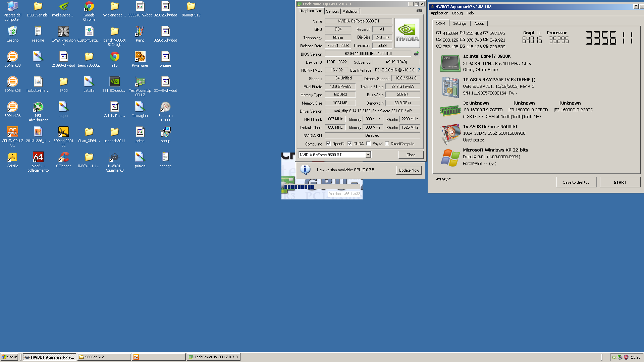
Task: Switch to the About tab in Aquamark
Action: (479, 23)
